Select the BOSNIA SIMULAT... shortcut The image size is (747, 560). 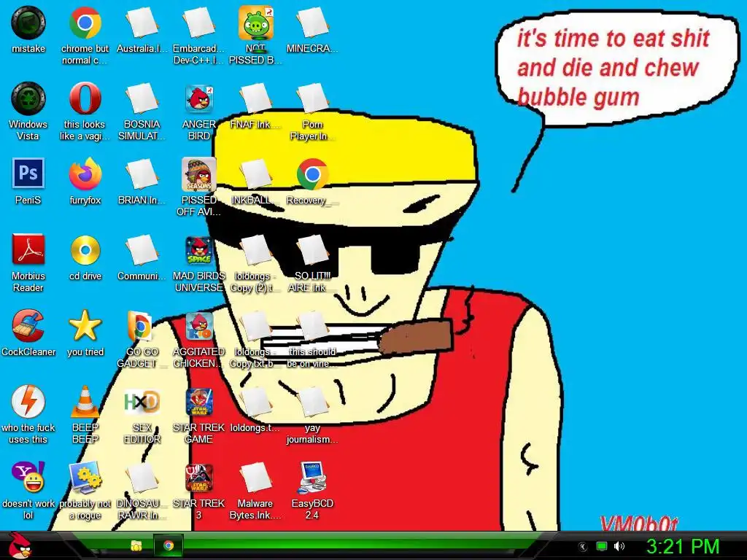click(142, 98)
